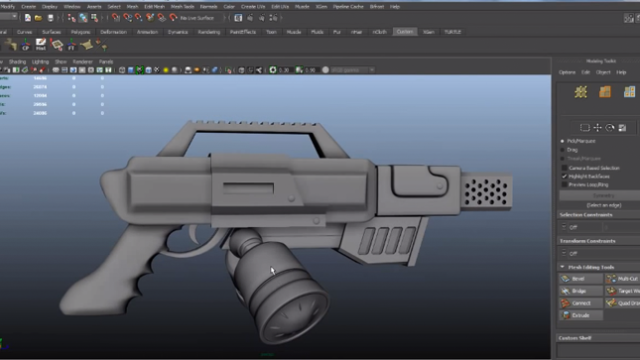Open scene folder icon in status line
This screenshot has height=360, width=640.
(x=38, y=18)
